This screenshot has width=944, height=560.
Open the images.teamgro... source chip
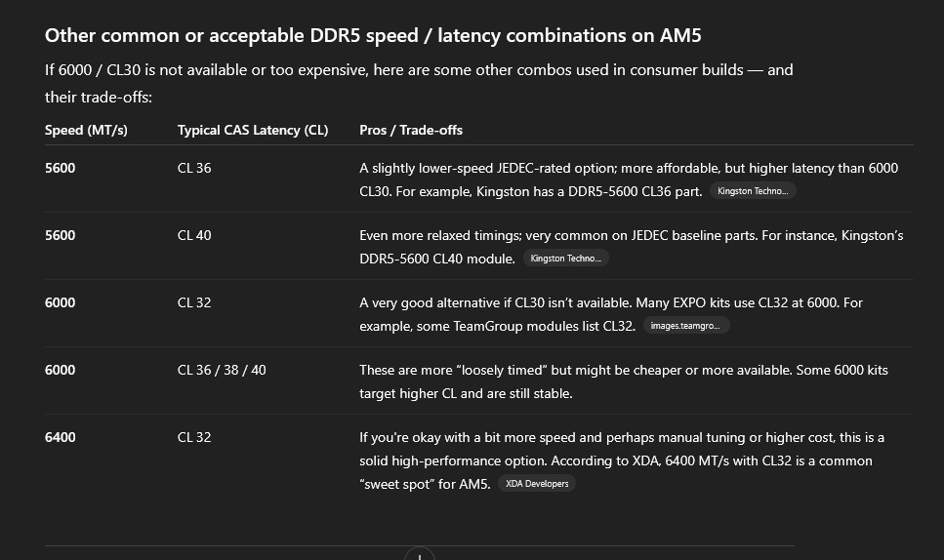pyautogui.click(x=685, y=326)
